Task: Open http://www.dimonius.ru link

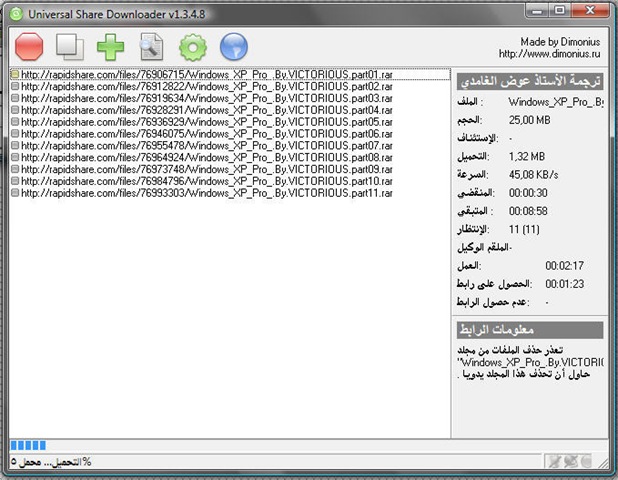Action: (x=549, y=54)
